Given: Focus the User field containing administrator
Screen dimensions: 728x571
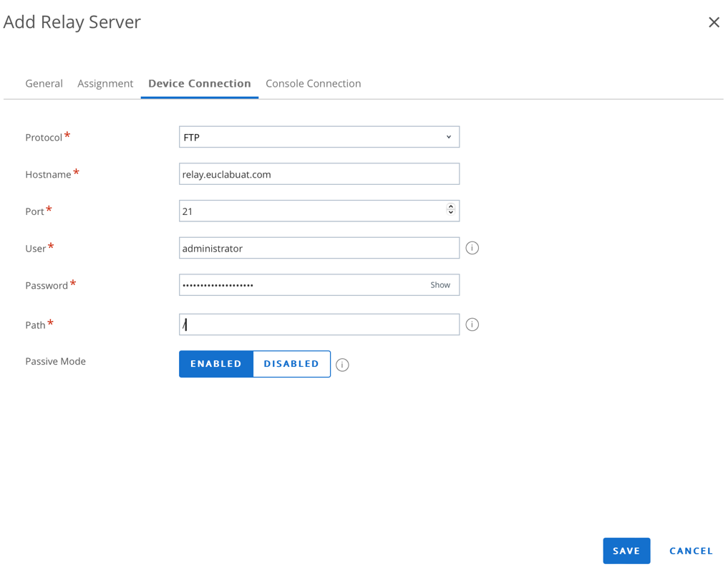Looking at the screenshot, I should pyautogui.click(x=319, y=248).
